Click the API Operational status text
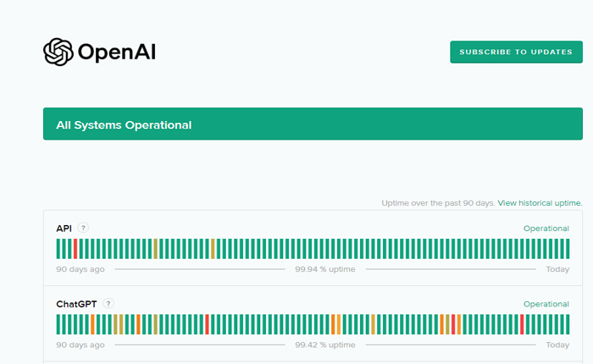The image size is (593, 364). tap(546, 229)
